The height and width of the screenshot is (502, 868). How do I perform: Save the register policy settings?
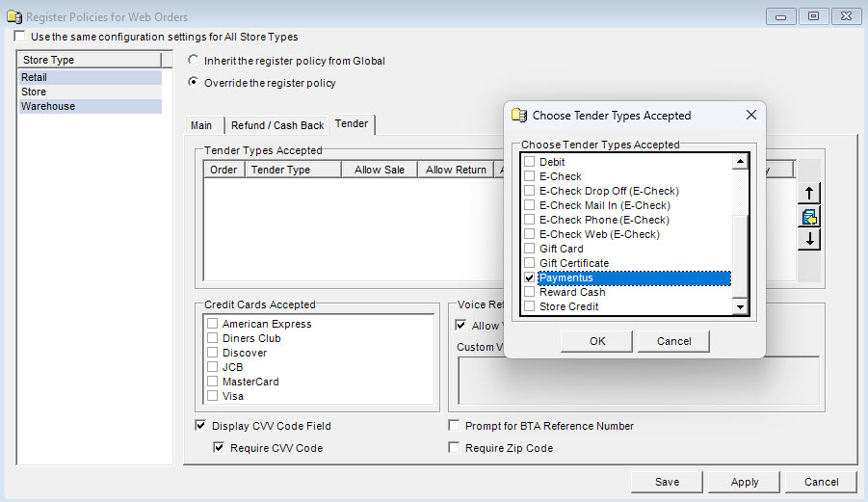click(x=667, y=482)
